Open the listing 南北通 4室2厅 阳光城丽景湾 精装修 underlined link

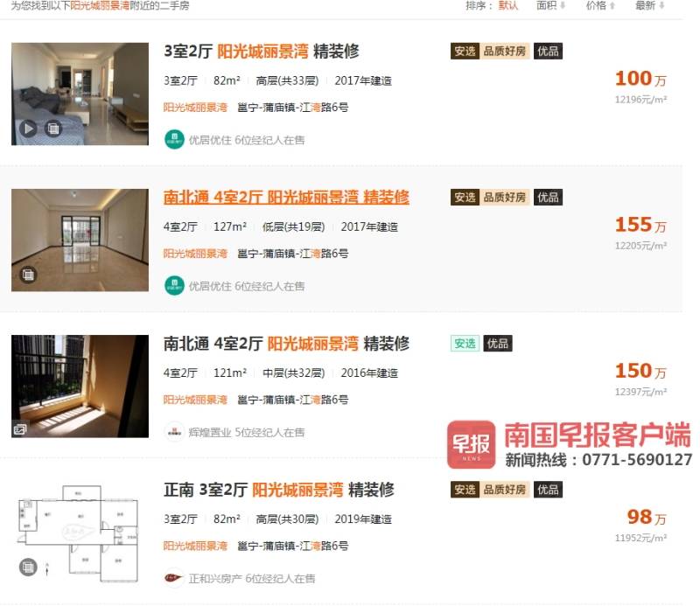click(x=286, y=198)
